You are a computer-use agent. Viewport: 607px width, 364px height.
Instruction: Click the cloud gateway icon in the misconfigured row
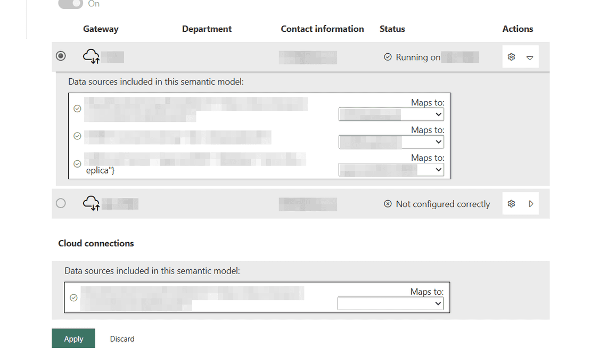pos(92,203)
